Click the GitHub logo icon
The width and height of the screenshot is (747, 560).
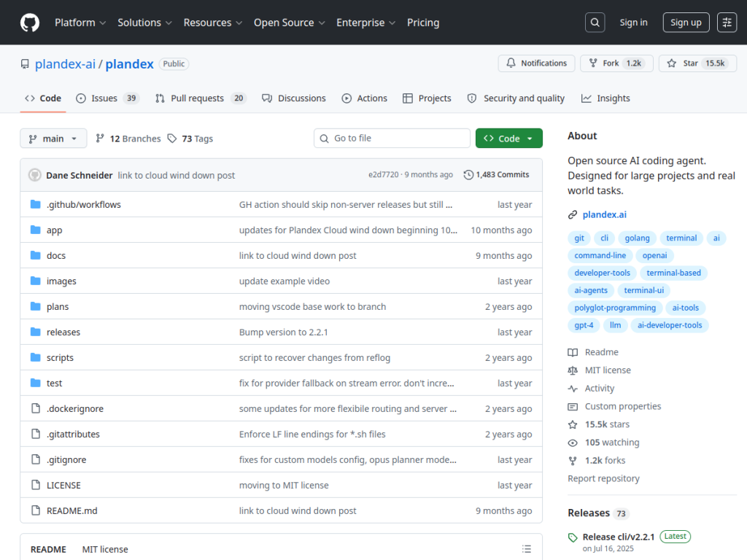29,23
